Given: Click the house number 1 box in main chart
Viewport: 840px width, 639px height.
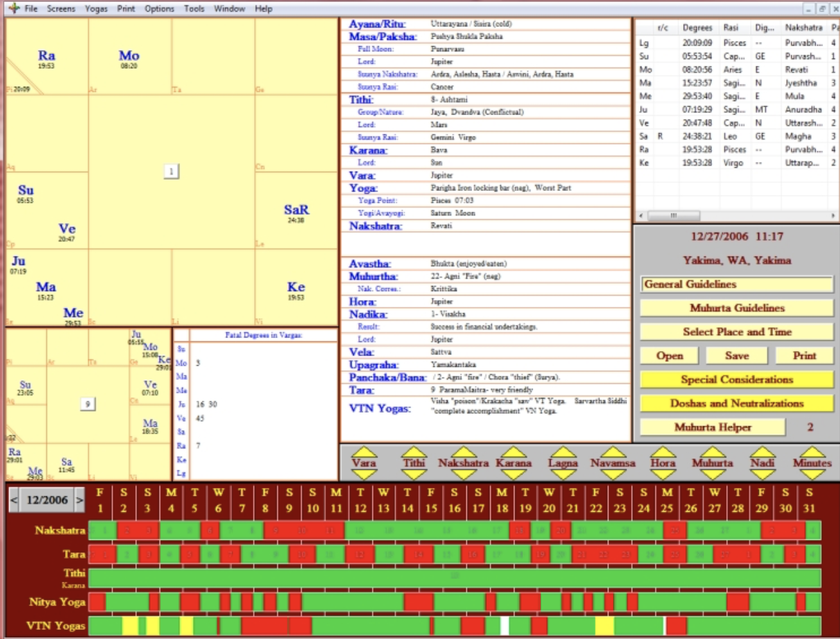Looking at the screenshot, I should point(171,171).
